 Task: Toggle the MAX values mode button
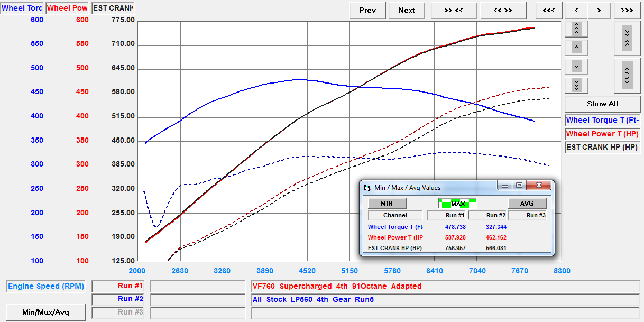(x=457, y=204)
